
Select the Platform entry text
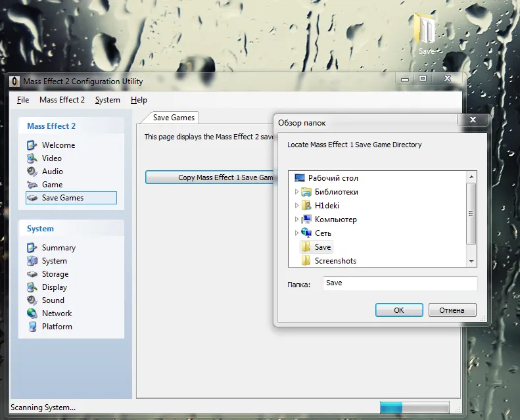click(x=57, y=327)
